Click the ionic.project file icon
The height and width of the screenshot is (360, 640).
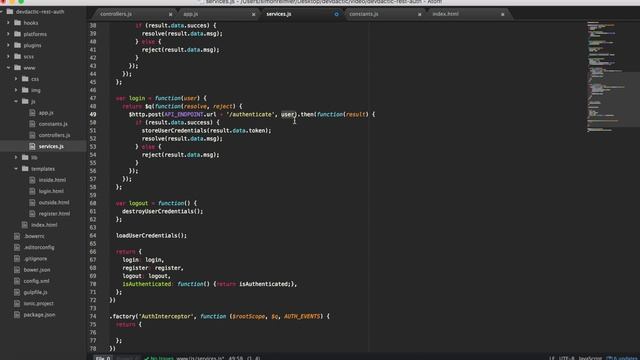tap(17, 303)
